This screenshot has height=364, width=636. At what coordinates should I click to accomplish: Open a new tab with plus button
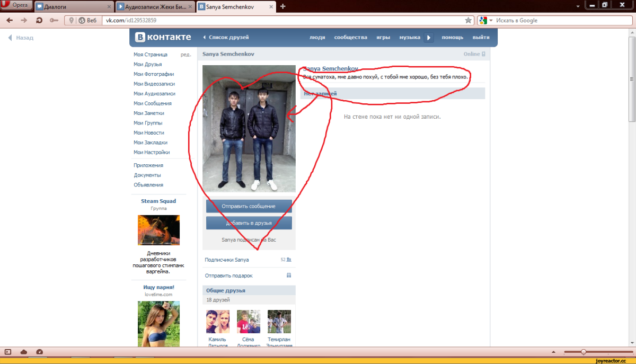click(283, 6)
